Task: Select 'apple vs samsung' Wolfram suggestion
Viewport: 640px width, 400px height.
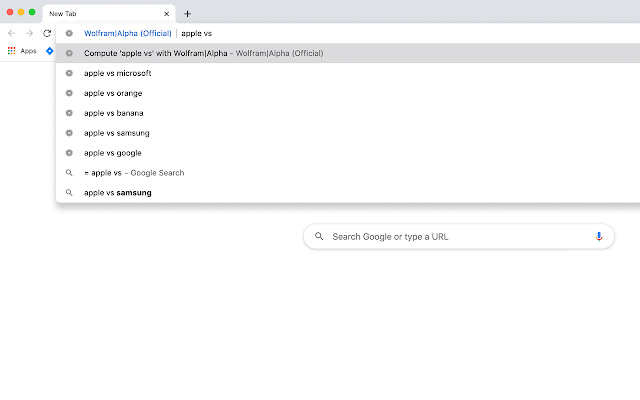Action: (117, 133)
